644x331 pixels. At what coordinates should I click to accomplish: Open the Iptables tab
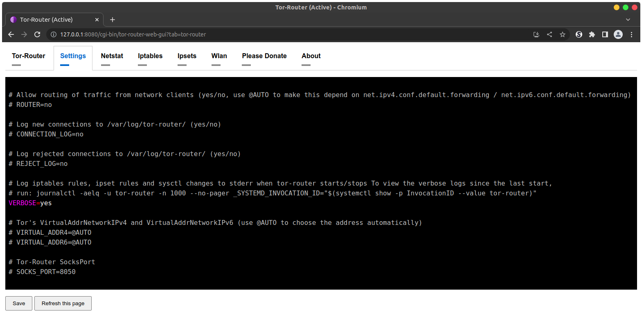(x=150, y=56)
